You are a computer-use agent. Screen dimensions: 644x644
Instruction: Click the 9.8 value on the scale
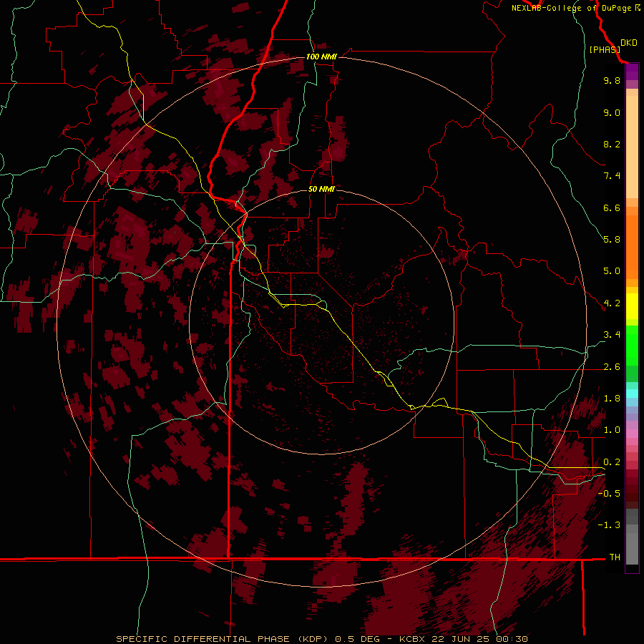click(x=612, y=80)
